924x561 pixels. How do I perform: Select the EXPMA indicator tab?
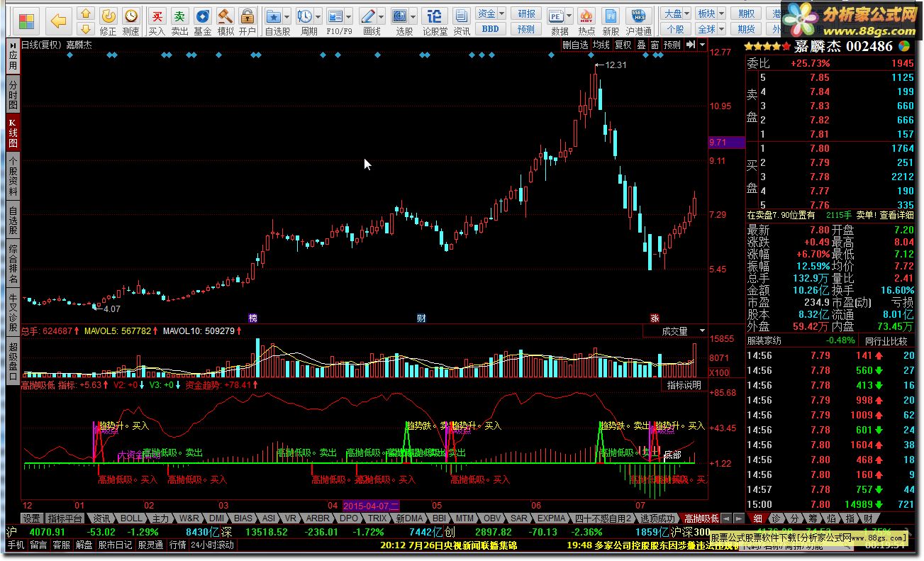coord(552,518)
